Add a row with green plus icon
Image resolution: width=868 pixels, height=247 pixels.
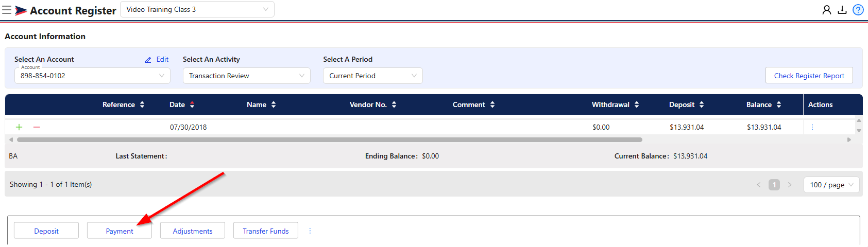(19, 127)
